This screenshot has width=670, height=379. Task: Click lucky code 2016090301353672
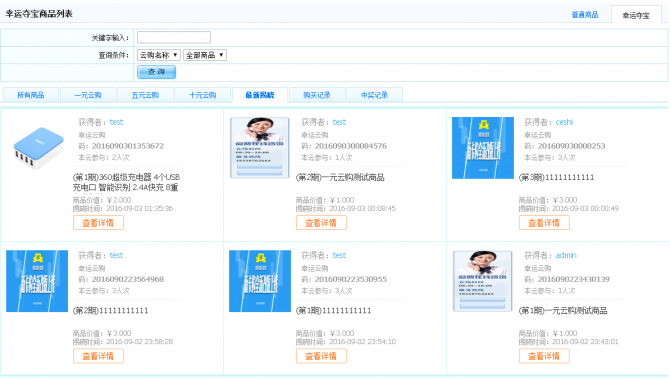(128, 146)
